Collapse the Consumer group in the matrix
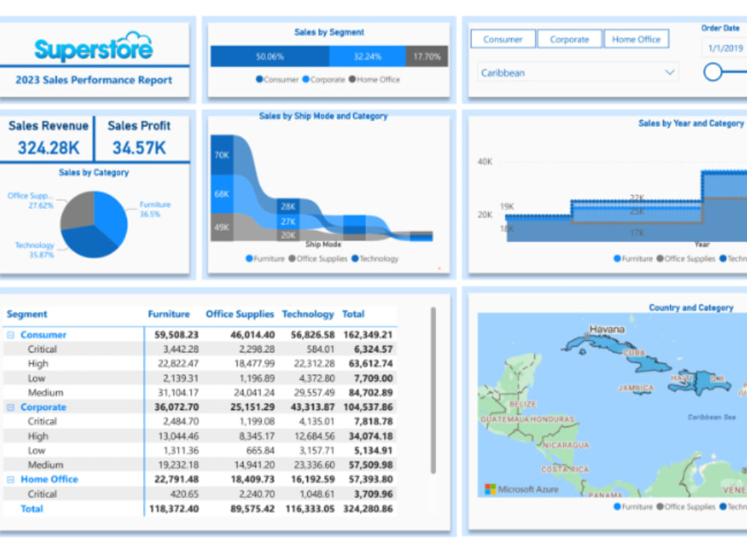The width and height of the screenshot is (747, 560). [x=10, y=335]
